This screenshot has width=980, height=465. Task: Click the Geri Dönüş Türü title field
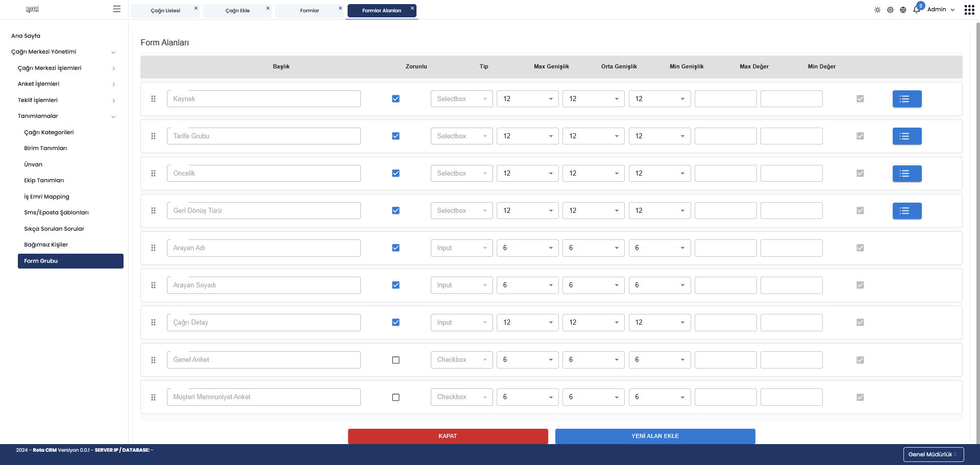(263, 211)
